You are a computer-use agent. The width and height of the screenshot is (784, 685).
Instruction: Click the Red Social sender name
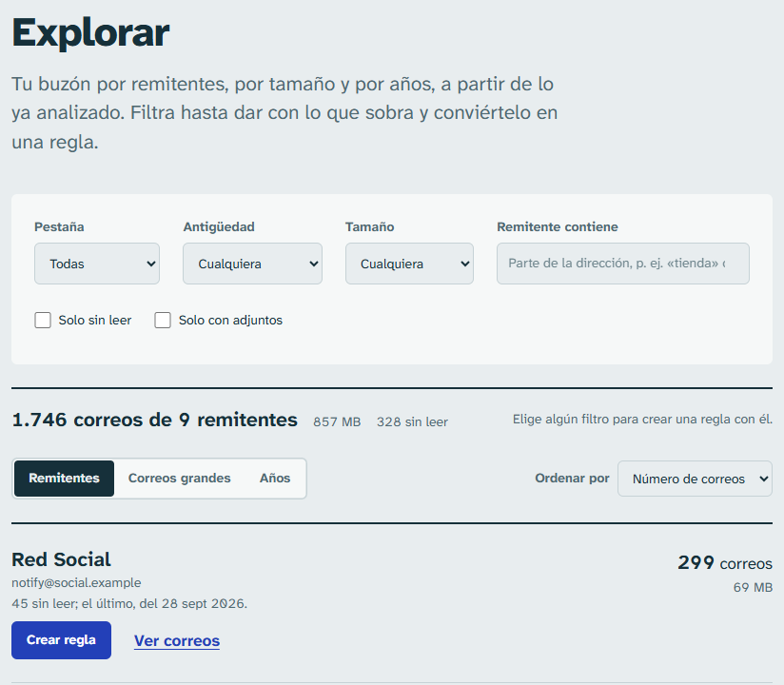coord(61,559)
